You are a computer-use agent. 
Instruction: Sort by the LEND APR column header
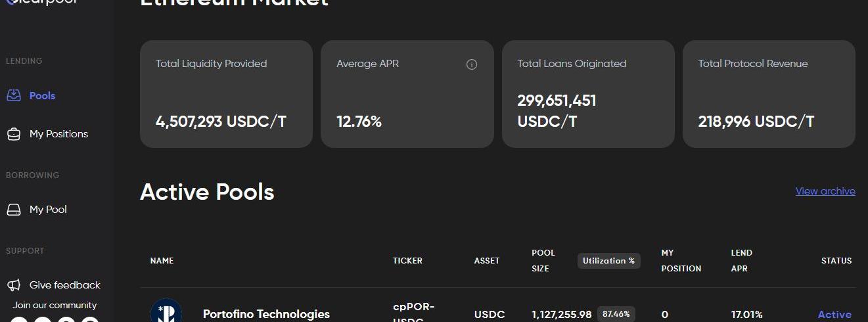[742, 261]
